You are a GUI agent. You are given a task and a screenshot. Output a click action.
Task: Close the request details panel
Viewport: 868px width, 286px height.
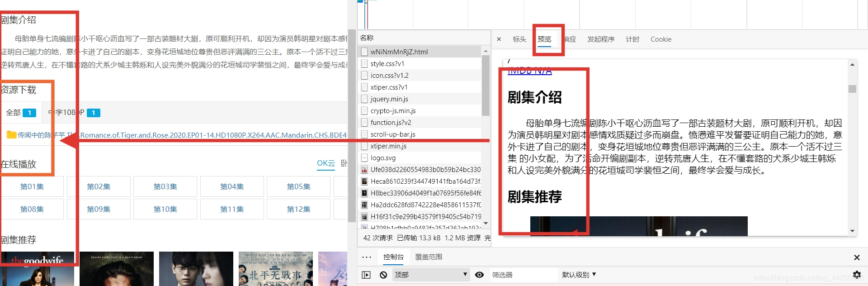pos(499,39)
